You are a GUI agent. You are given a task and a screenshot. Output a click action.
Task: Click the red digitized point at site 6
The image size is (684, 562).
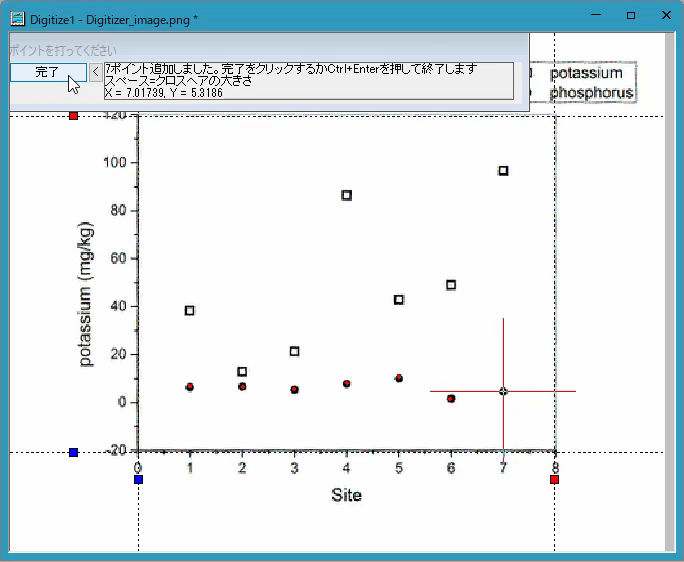point(451,398)
